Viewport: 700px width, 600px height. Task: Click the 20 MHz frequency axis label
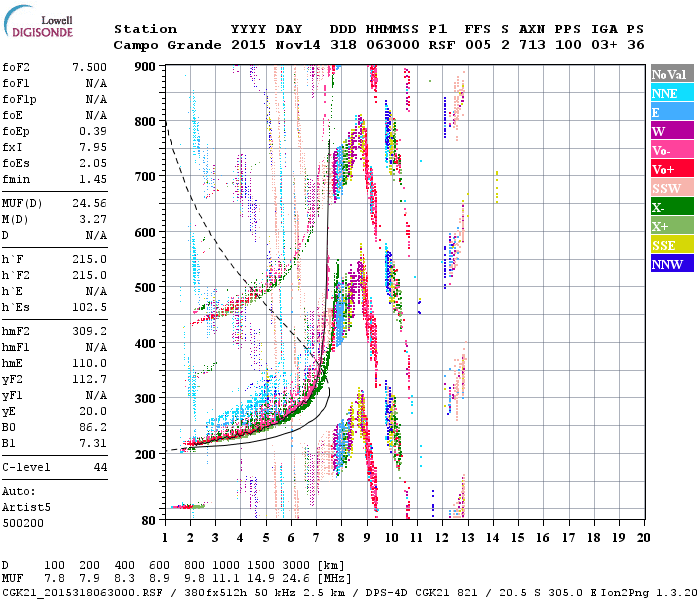click(643, 538)
